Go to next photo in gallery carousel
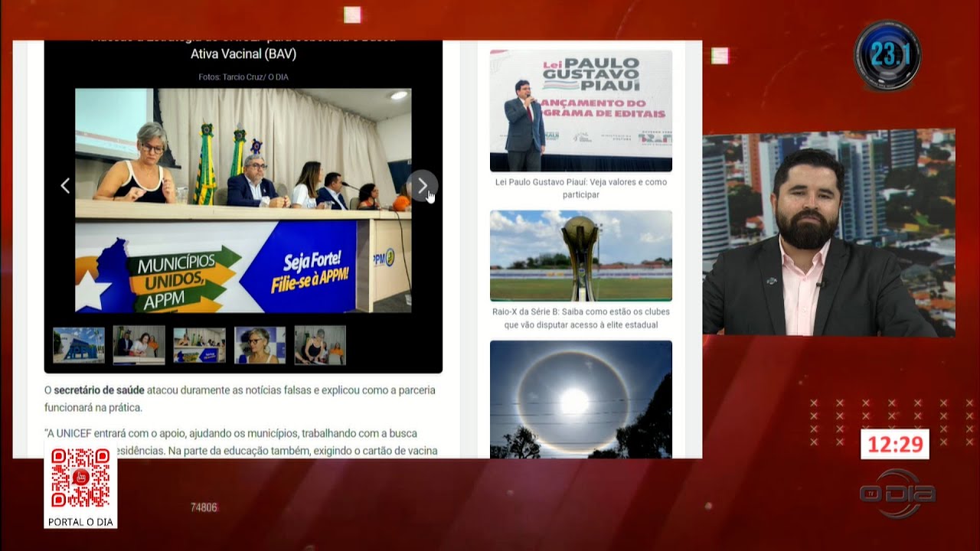The width and height of the screenshot is (980, 551). click(x=422, y=186)
